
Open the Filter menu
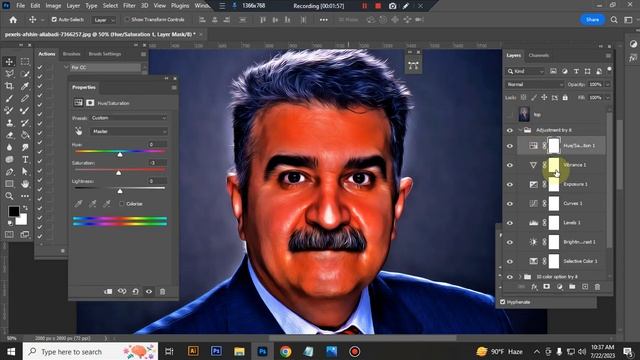coord(129,6)
